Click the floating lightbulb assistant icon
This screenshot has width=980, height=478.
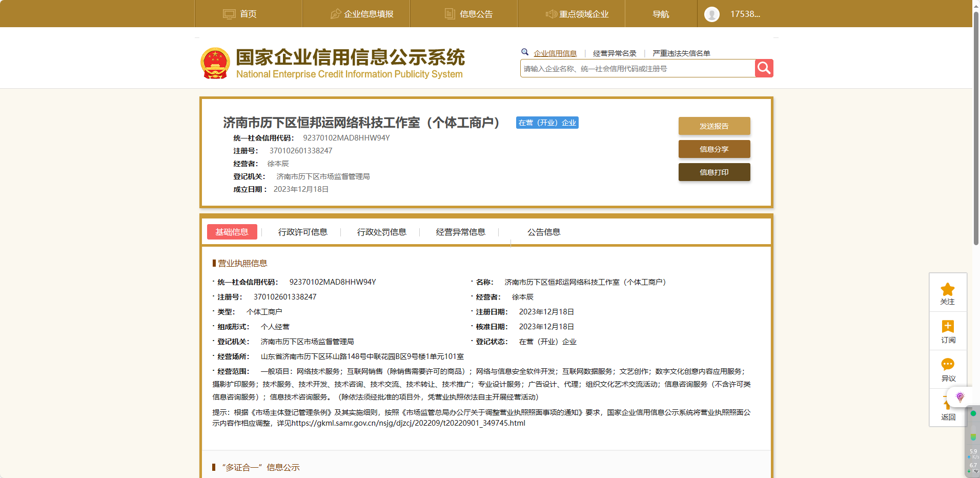click(x=959, y=396)
